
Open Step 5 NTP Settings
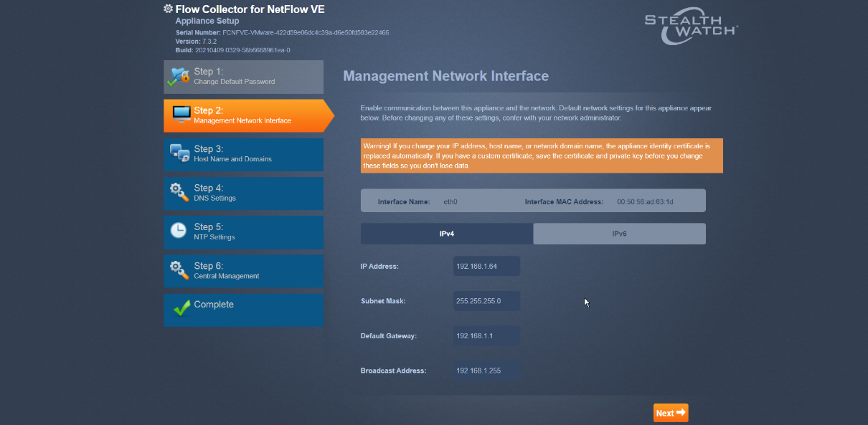tap(243, 231)
